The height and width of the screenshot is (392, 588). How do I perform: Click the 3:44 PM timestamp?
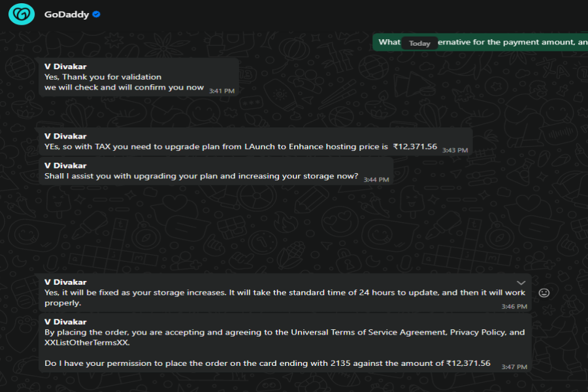376,179
